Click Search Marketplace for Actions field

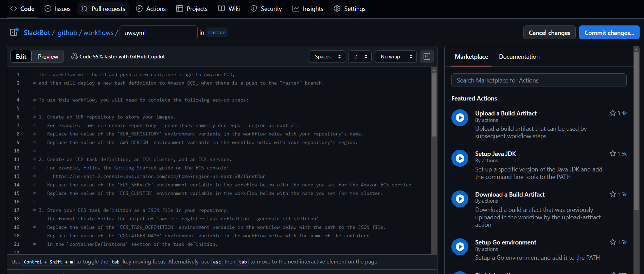tap(539, 80)
